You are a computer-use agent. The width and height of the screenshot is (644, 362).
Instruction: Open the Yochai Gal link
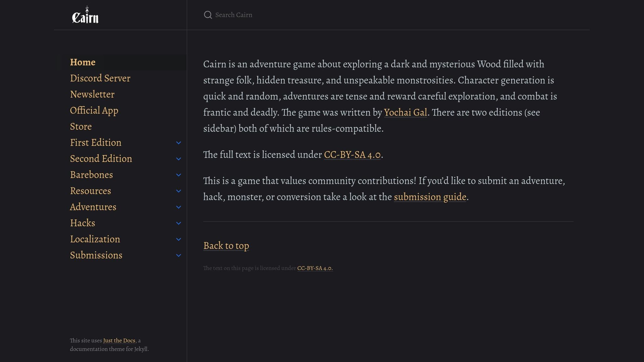(405, 112)
